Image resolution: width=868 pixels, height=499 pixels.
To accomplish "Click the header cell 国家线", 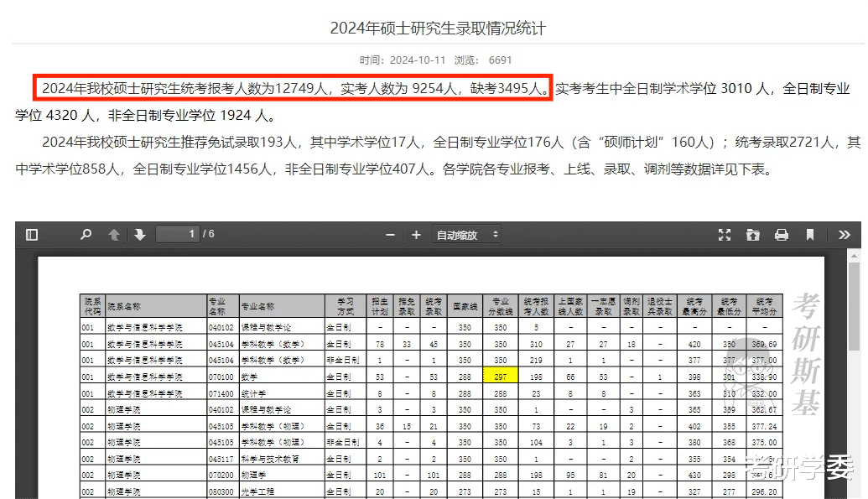I will [x=465, y=306].
